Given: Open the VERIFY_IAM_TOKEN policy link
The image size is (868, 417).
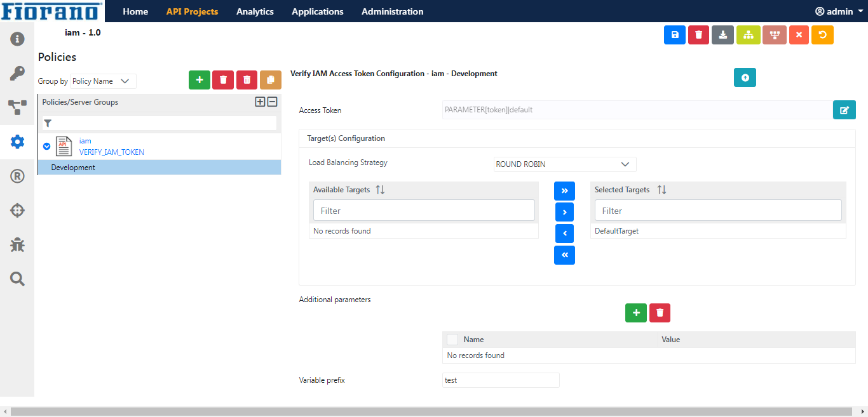Looking at the screenshot, I should click(112, 152).
